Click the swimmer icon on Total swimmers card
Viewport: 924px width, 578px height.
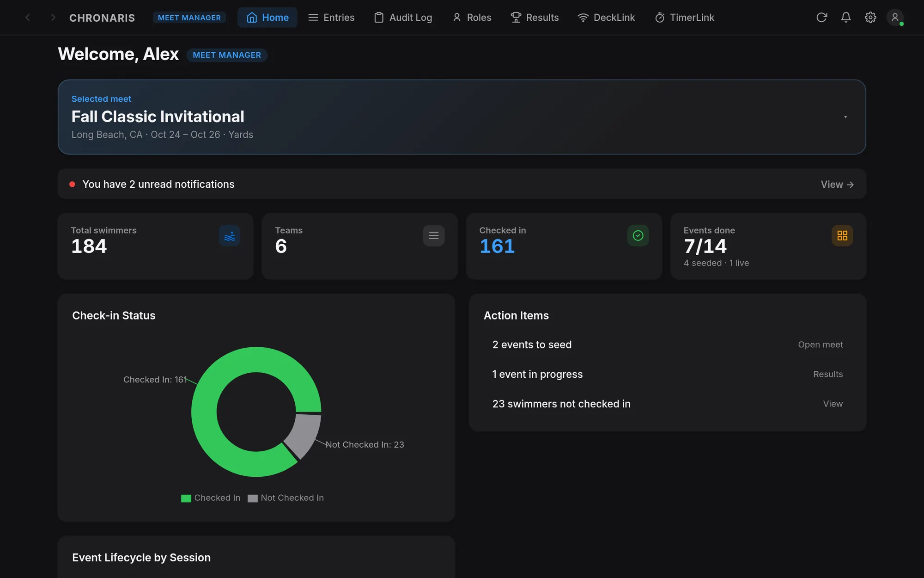[x=230, y=236]
